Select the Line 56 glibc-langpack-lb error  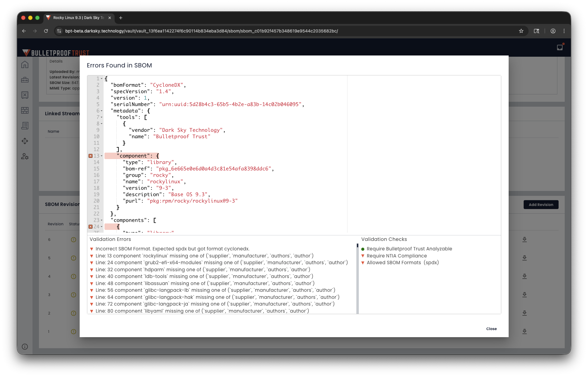pyautogui.click(x=215, y=290)
